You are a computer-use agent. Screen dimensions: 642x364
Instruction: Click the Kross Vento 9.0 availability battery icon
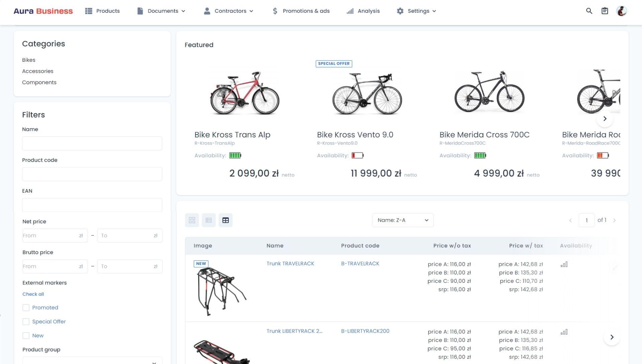click(357, 155)
